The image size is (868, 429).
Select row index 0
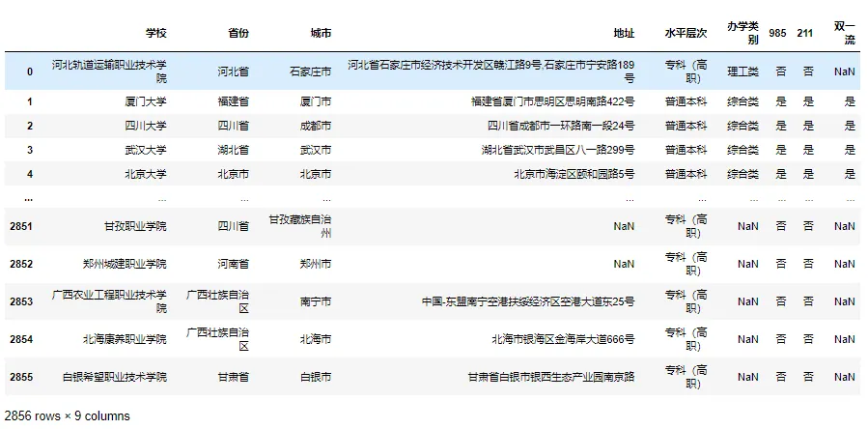[30, 71]
